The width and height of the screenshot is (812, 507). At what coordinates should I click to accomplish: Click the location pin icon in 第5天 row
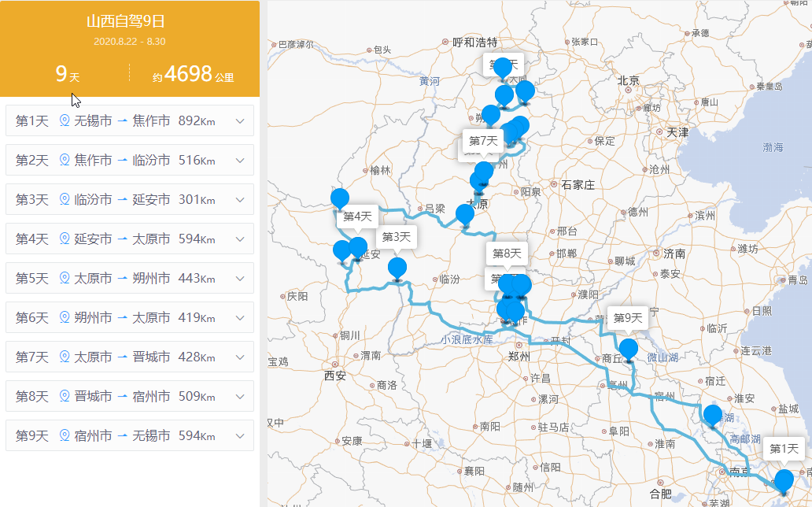(65, 279)
